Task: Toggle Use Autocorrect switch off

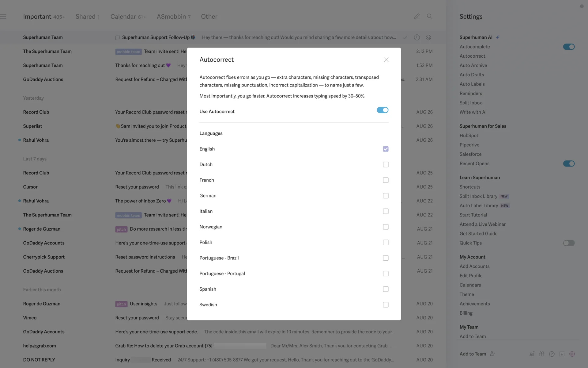Action: click(x=382, y=110)
